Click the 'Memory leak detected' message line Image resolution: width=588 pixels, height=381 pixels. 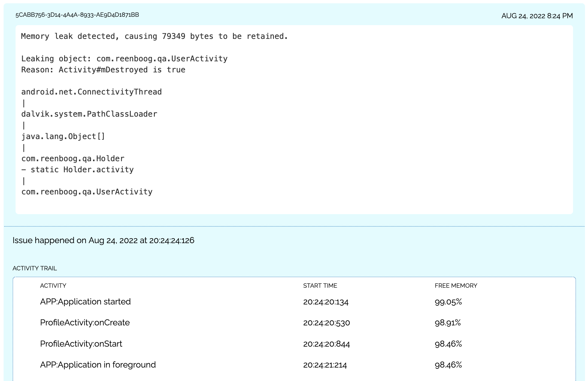(x=154, y=36)
